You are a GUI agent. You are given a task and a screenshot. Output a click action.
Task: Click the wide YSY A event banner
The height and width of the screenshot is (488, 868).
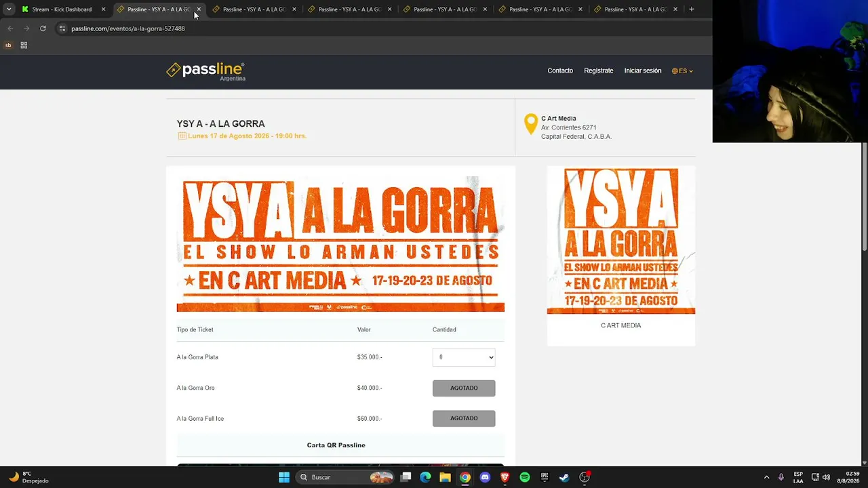(x=340, y=244)
